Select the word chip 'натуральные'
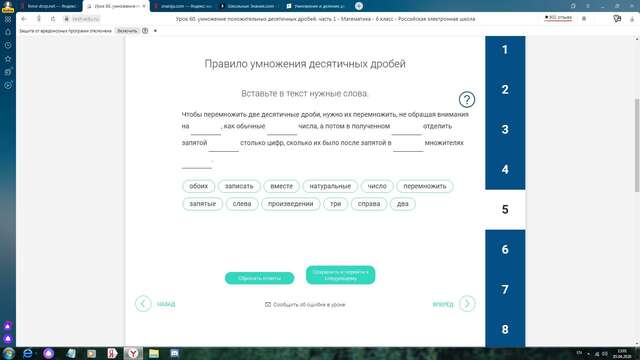The height and width of the screenshot is (360, 640). pyautogui.click(x=330, y=186)
